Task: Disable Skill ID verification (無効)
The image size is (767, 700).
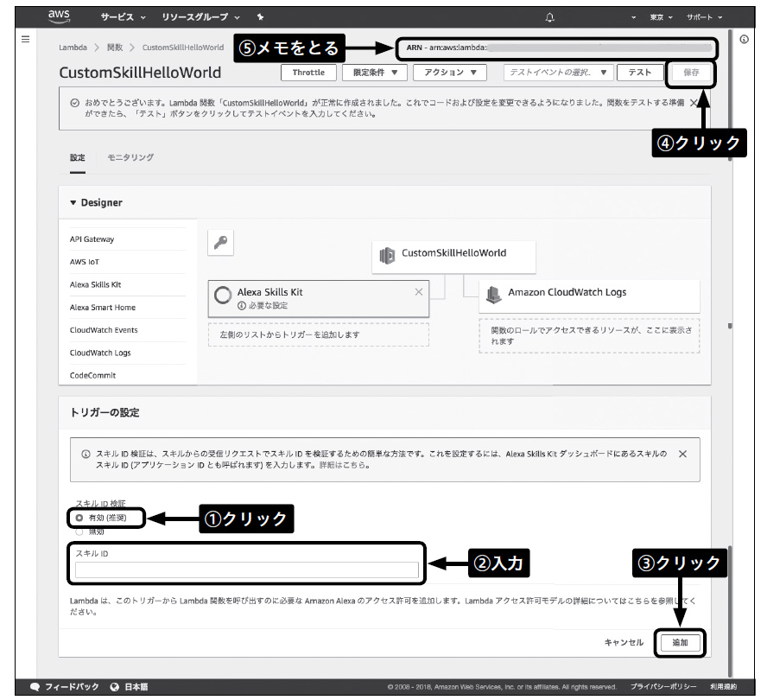Action: (79, 531)
